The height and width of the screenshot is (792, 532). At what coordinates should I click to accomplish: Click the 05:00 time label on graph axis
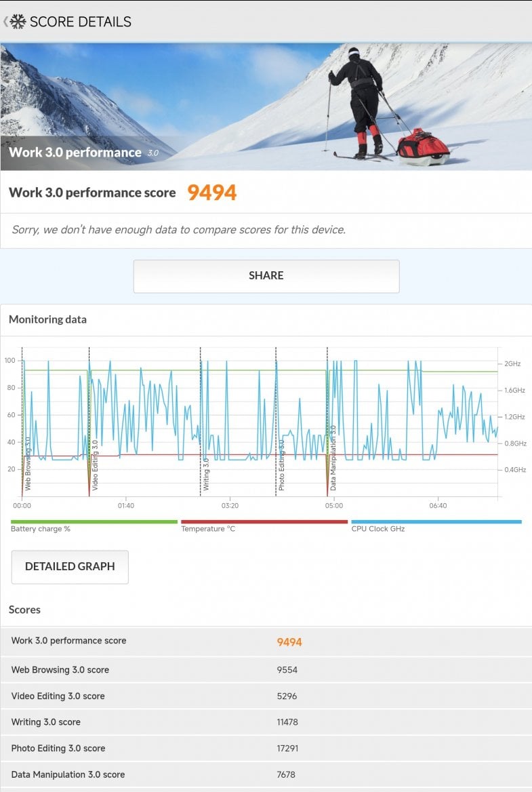click(333, 506)
